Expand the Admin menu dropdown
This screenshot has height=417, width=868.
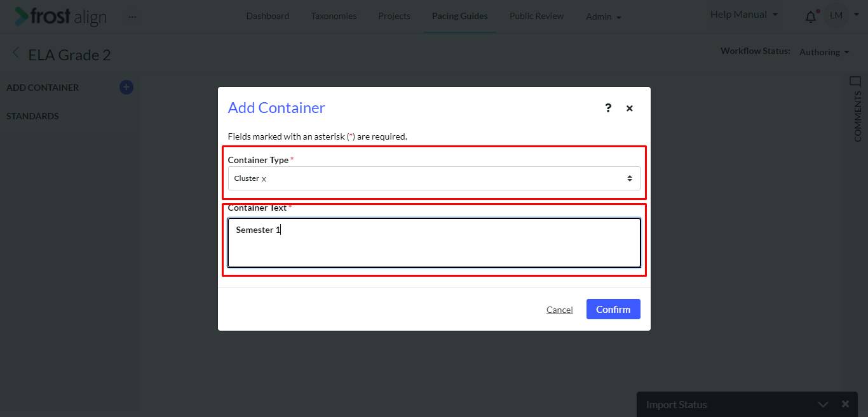pos(604,17)
